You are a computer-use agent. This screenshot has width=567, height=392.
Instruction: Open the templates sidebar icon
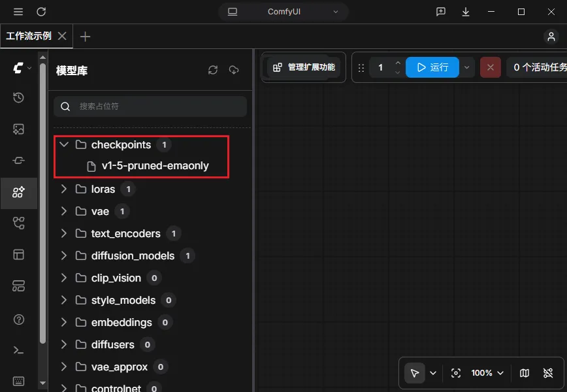(x=18, y=255)
